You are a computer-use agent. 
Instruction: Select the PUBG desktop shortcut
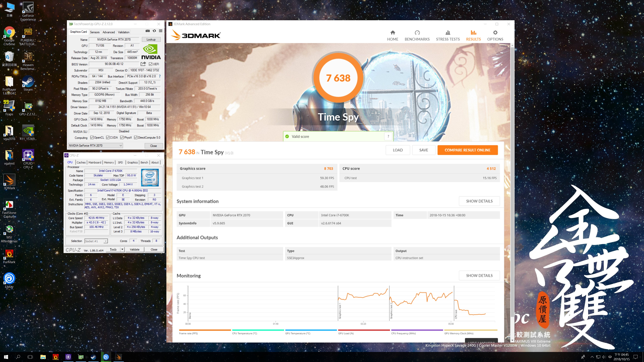28,36
